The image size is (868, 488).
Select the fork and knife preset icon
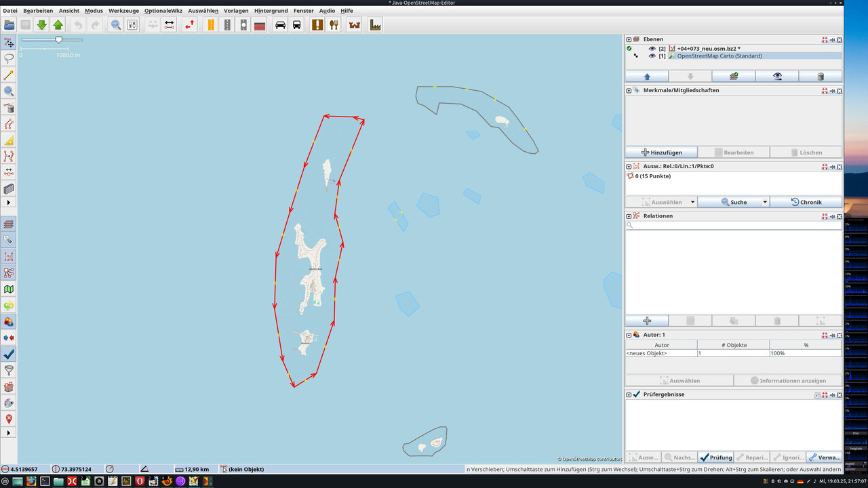tap(334, 25)
